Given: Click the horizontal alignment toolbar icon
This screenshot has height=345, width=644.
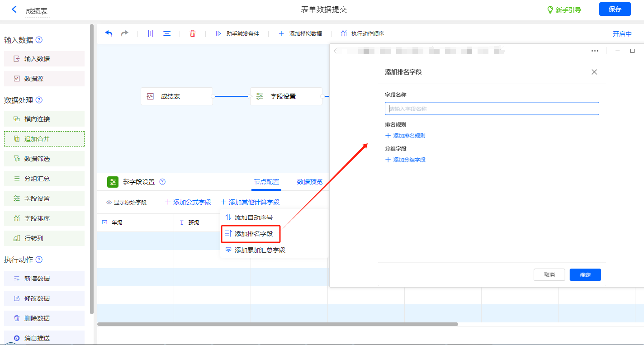Looking at the screenshot, I should coord(167,33).
